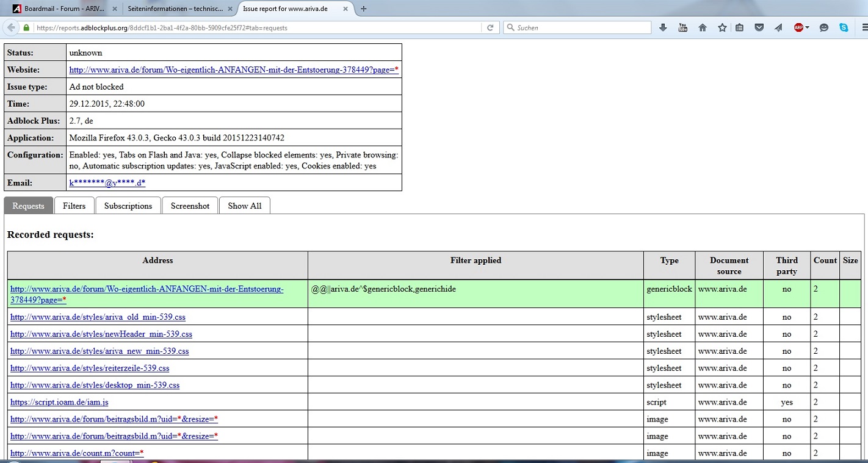This screenshot has width=868, height=463.
Task: Click the paper plane share icon
Action: tap(778, 27)
